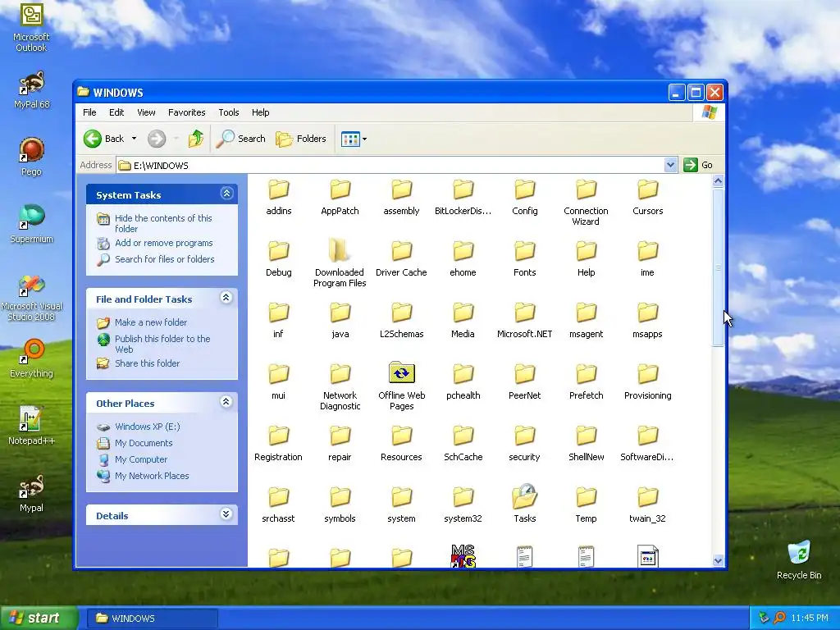Open the Back button history dropdown arrow
Viewport: 840px width, 630px height.
point(134,139)
